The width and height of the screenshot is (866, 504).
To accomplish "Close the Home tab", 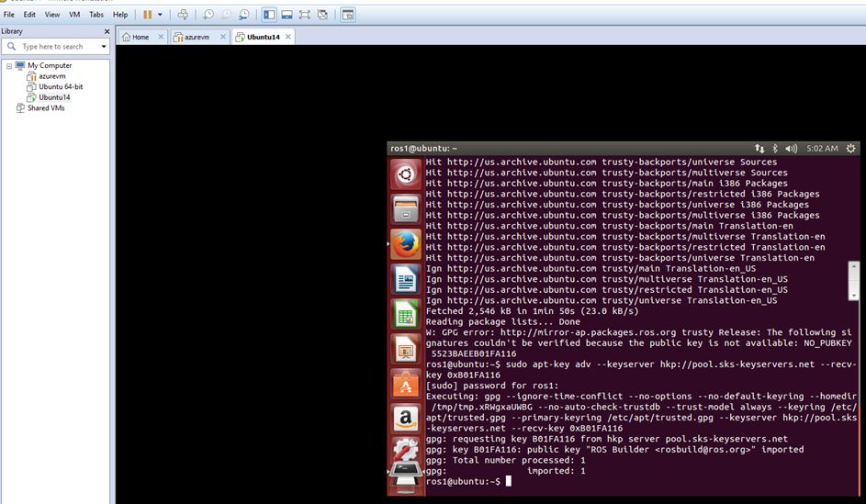I will coord(161,37).
